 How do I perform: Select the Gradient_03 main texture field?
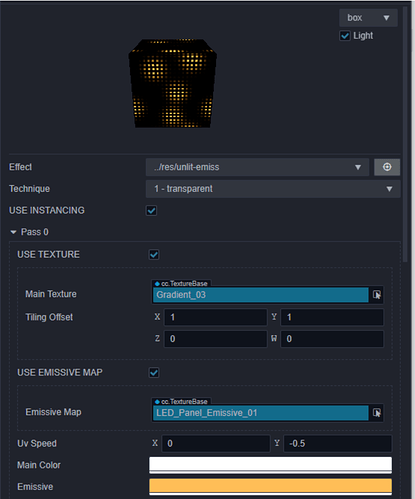[261, 295]
